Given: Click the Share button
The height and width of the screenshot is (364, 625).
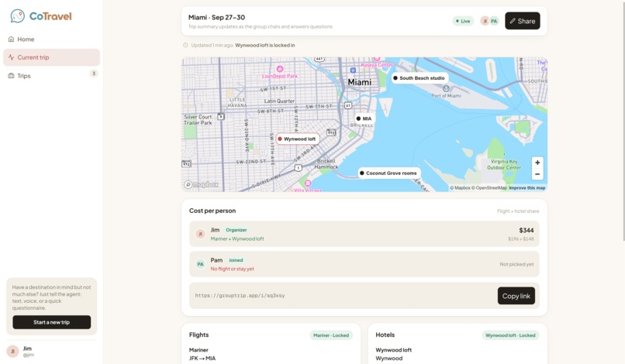Looking at the screenshot, I should coord(522,21).
